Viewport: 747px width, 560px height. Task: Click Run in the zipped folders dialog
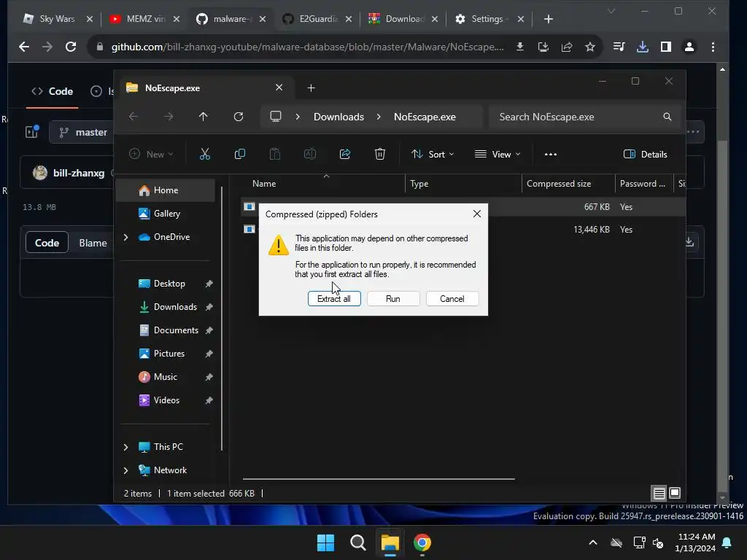(393, 298)
